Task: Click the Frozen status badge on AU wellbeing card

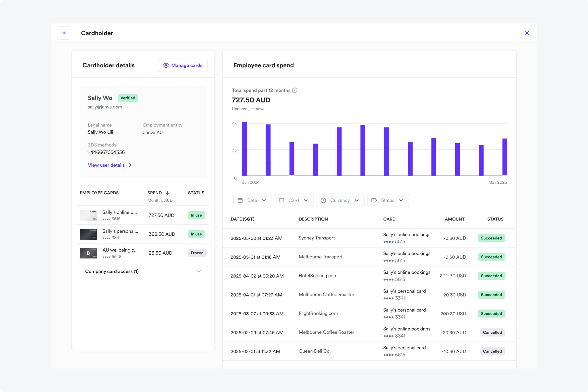Action: pos(197,253)
